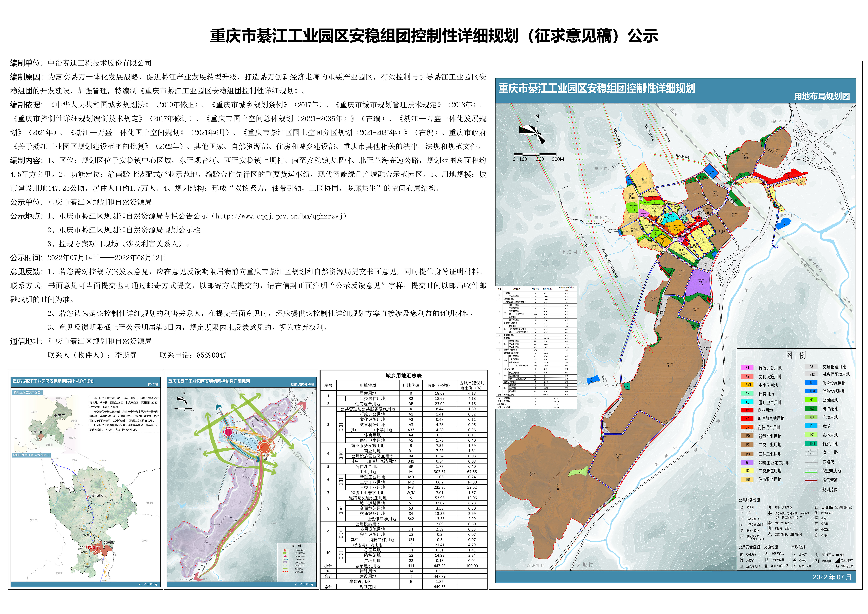Screen dimensions: 868x614
Task: Click the 幼儿园 (幼) legend icon
Action: 742,507
